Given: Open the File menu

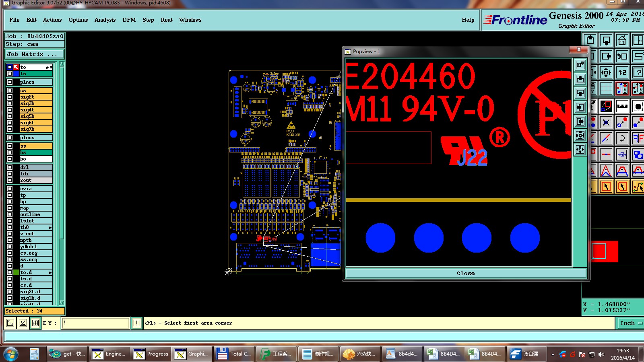Looking at the screenshot, I should [x=14, y=20].
